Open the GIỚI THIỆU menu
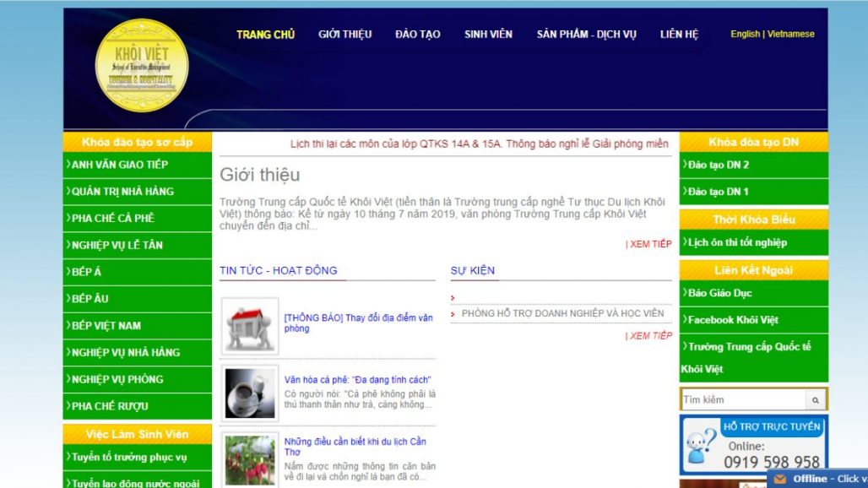 (x=344, y=35)
